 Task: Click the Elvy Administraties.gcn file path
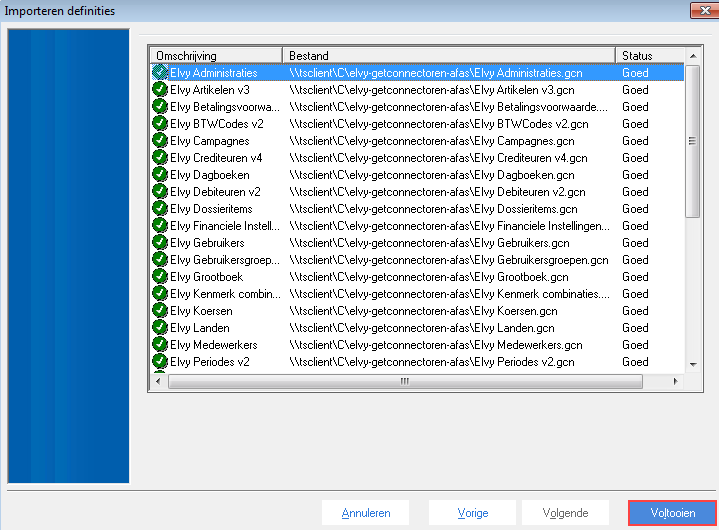[436, 72]
